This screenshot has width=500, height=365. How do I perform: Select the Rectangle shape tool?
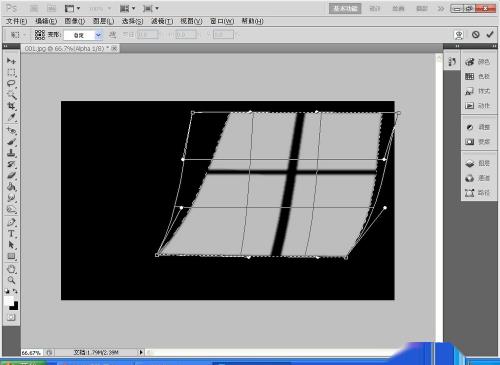(11, 256)
